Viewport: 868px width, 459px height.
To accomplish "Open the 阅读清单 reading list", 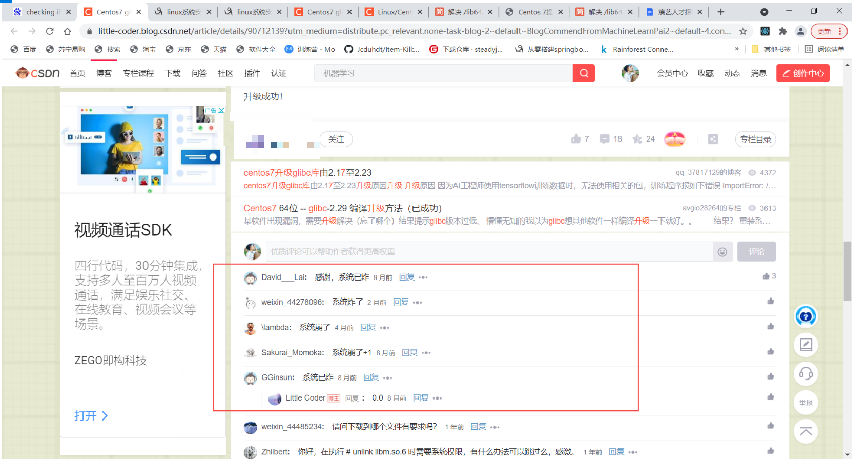I will tap(824, 49).
